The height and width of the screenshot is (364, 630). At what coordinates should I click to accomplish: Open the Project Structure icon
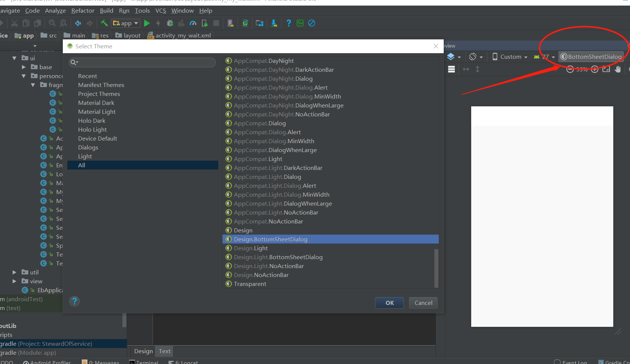[260, 23]
